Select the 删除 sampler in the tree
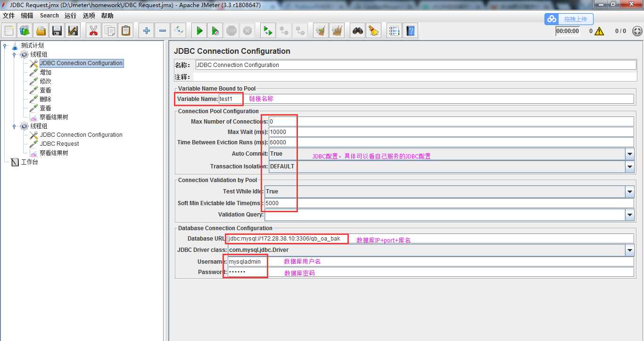The width and height of the screenshot is (644, 341). (45, 100)
